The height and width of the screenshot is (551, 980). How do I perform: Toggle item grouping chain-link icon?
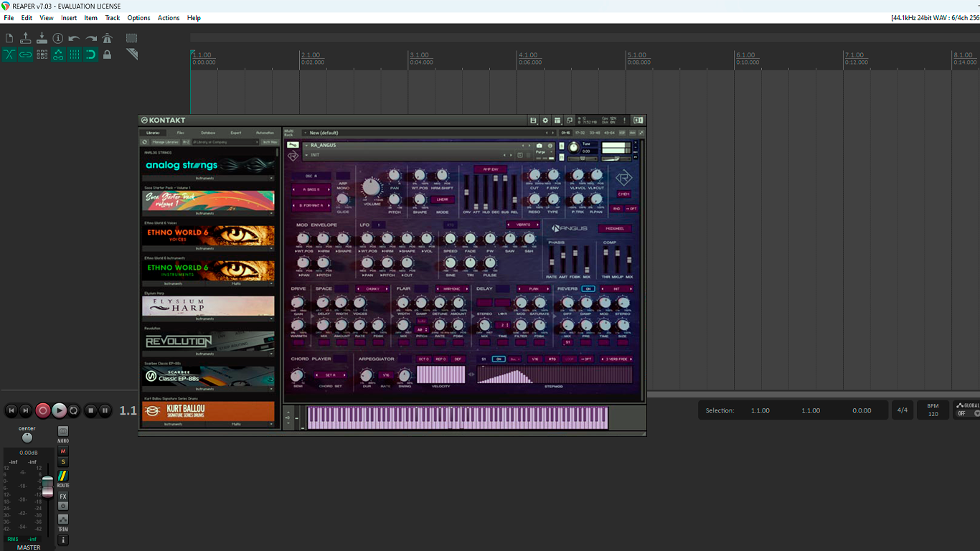[x=26, y=55]
